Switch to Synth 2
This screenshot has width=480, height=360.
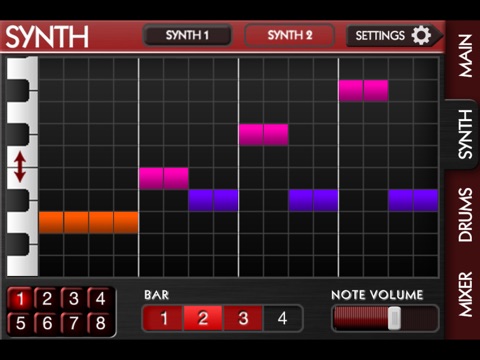[289, 35]
